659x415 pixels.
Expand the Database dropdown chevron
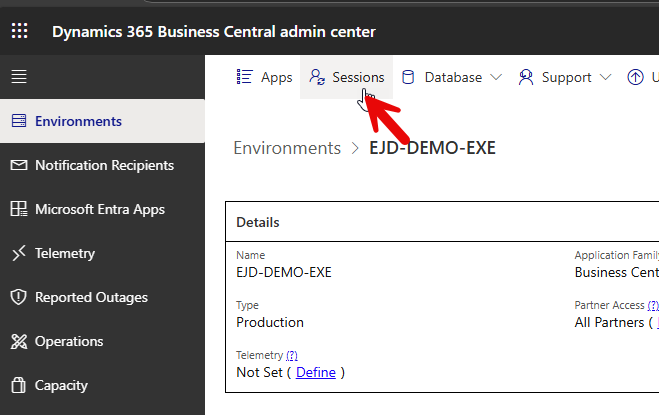496,77
